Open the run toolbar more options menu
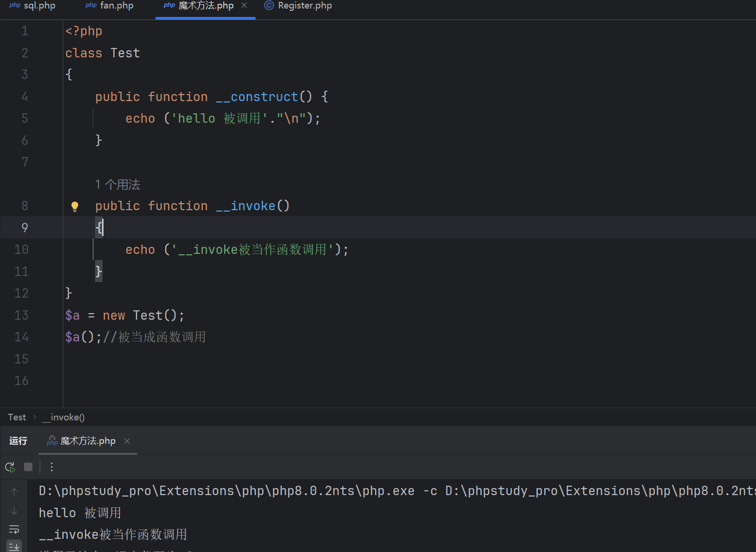The height and width of the screenshot is (552, 756). point(52,467)
